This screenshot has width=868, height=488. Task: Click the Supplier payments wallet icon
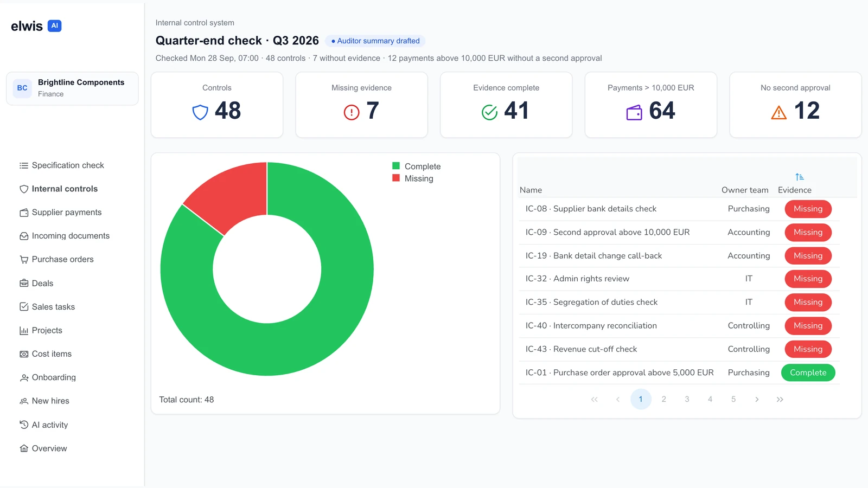coord(24,213)
